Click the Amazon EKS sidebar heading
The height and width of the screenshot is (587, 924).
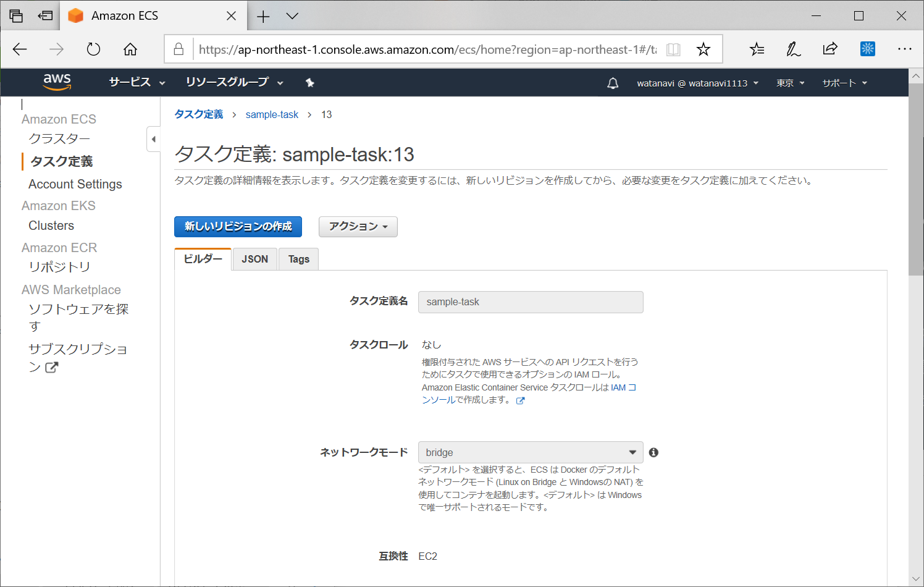pos(58,206)
